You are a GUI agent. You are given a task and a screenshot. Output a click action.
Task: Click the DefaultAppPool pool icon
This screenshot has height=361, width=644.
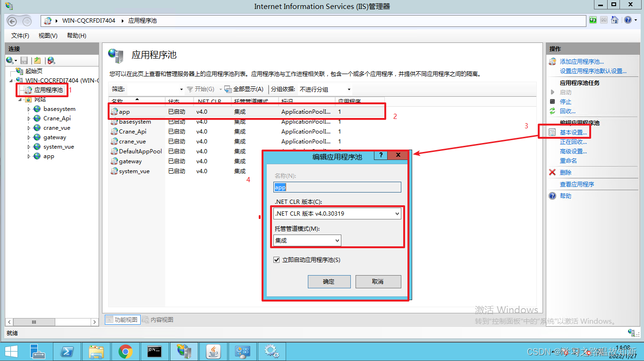[x=114, y=151]
